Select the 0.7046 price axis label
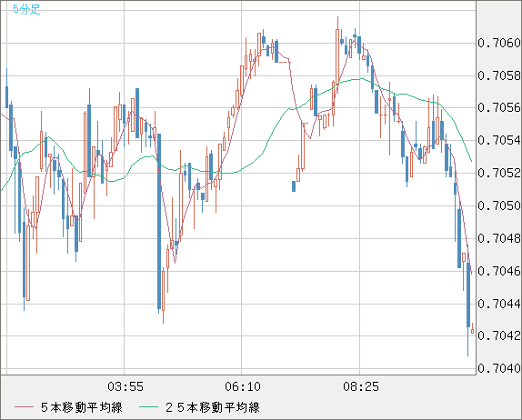Screen dimensions: 522x420 click(499, 271)
